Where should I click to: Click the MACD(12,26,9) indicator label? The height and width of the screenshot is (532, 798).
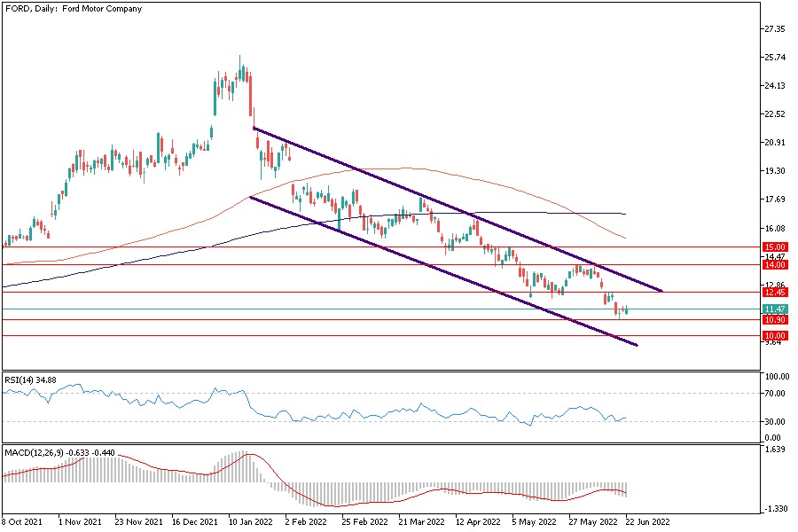55,454
